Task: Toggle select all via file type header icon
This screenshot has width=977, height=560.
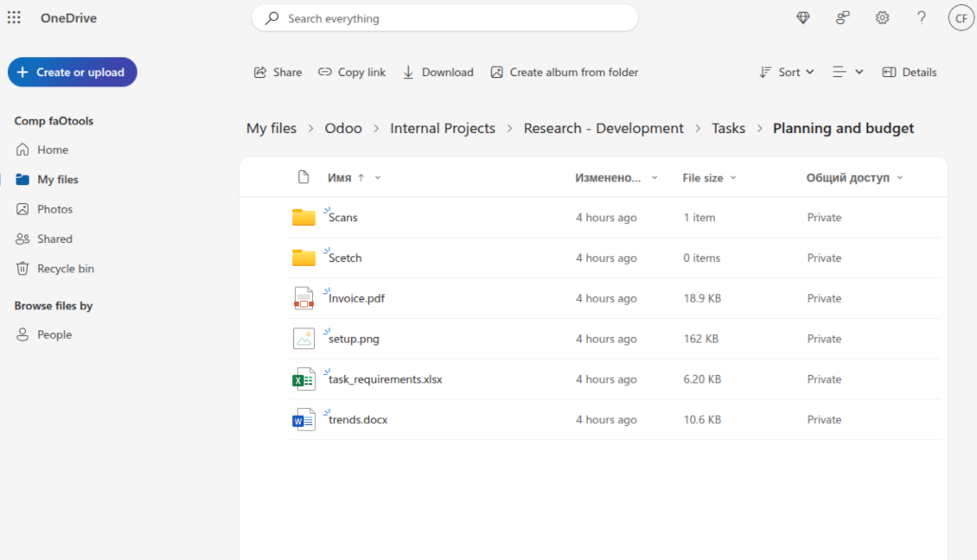Action: [x=303, y=177]
